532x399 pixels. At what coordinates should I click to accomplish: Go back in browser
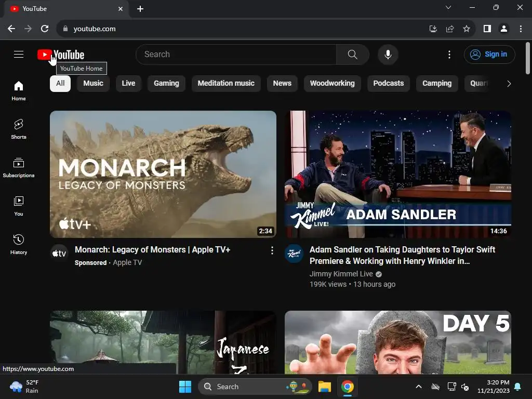(x=11, y=29)
